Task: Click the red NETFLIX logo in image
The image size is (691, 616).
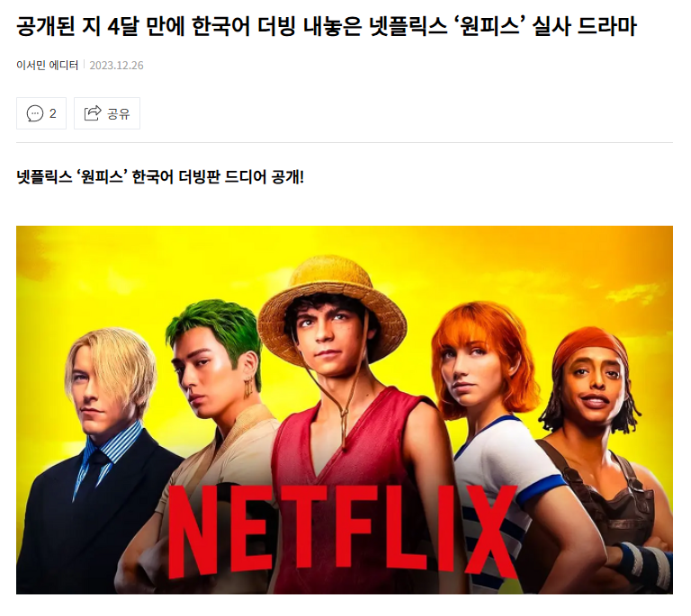Action: (x=343, y=531)
